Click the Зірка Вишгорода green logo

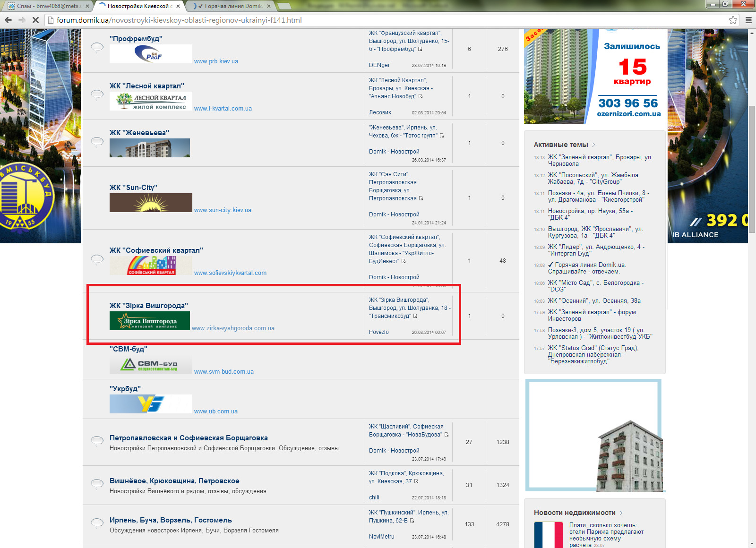[x=150, y=321]
